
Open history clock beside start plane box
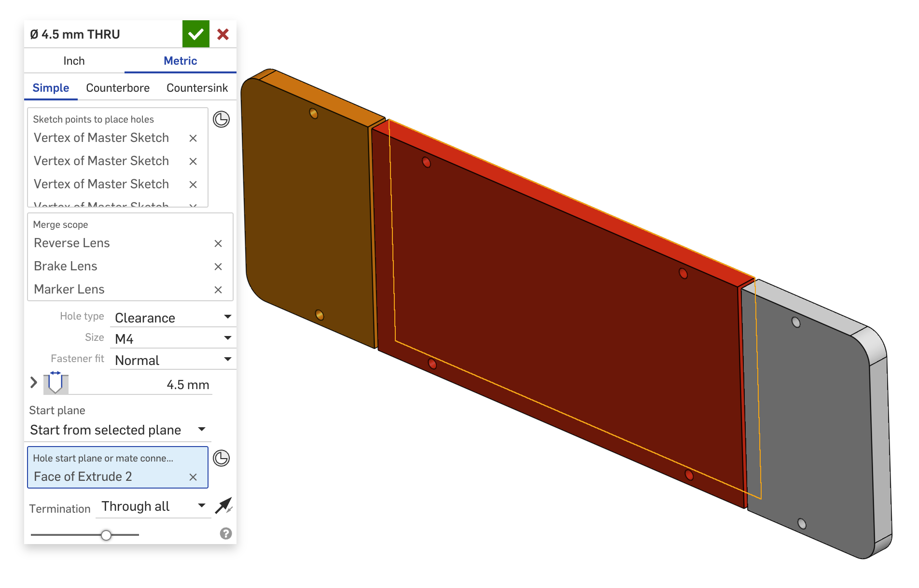coord(222,458)
